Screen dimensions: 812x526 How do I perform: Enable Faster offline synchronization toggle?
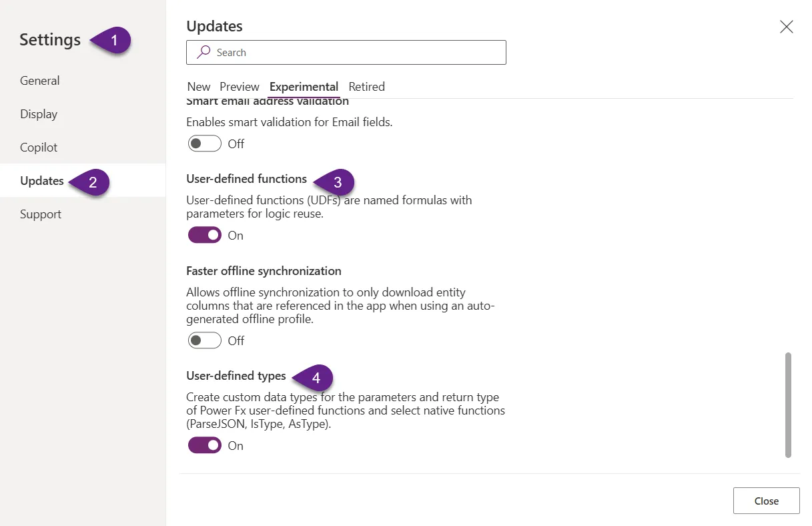tap(204, 340)
